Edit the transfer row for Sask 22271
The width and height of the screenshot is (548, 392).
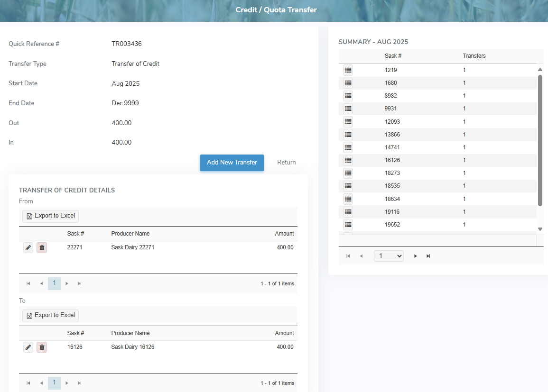[28, 247]
